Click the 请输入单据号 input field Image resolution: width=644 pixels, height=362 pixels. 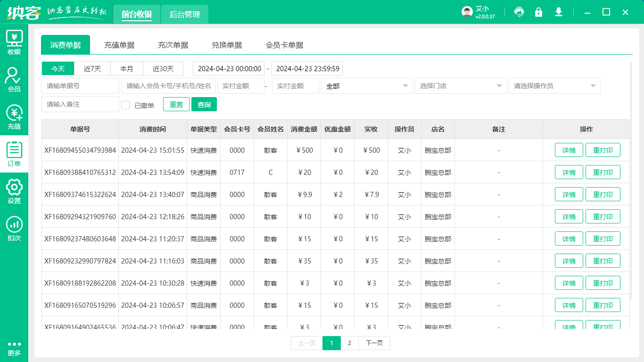coord(80,86)
